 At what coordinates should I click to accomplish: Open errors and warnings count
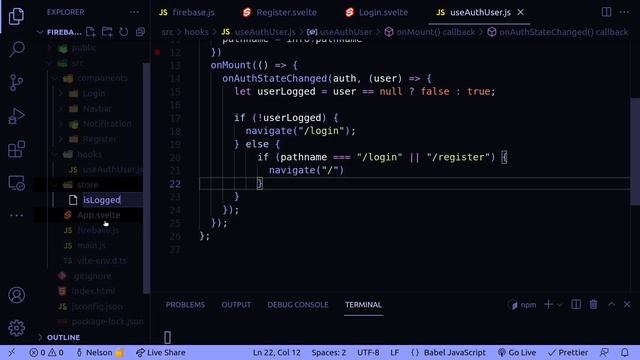click(x=47, y=352)
